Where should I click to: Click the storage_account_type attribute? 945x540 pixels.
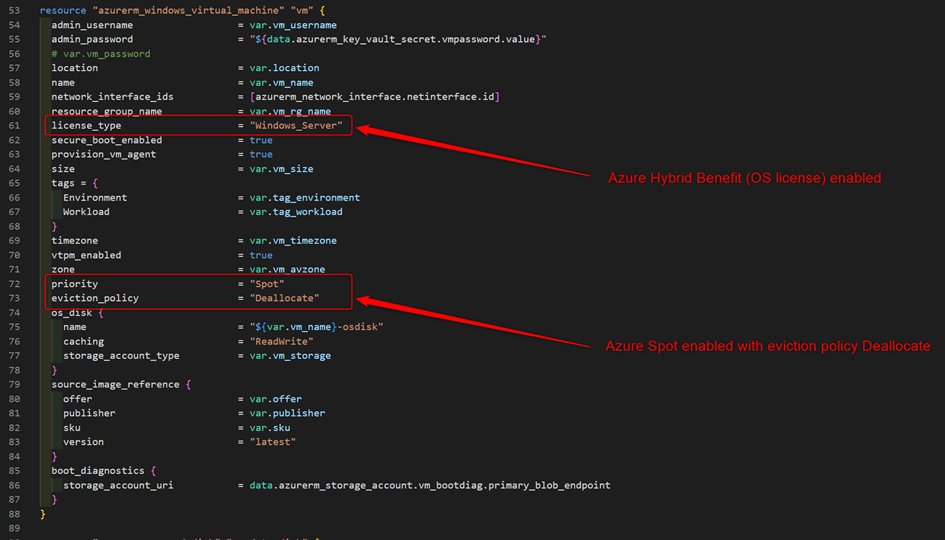point(121,356)
